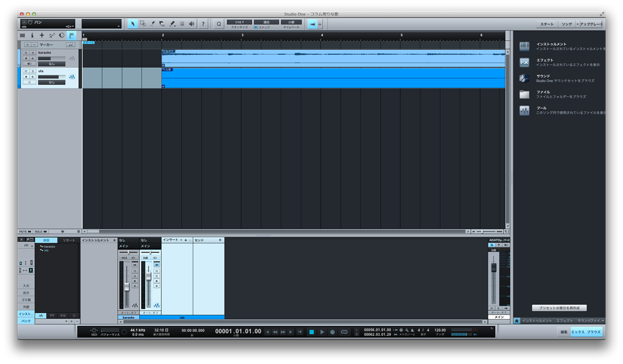
Task: Click the Add Track plus icon
Action: click(x=42, y=36)
